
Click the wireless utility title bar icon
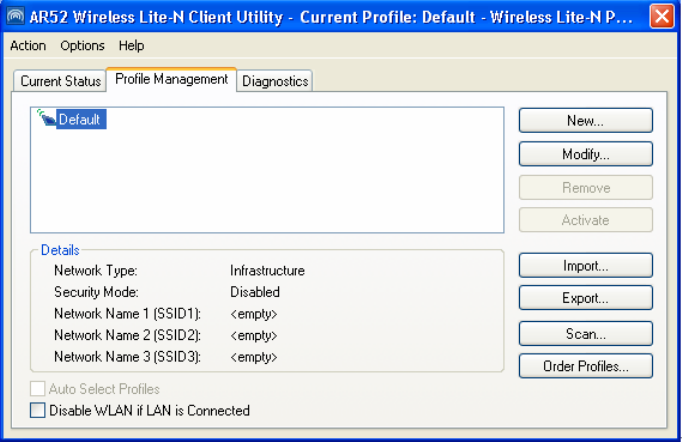pos(16,17)
